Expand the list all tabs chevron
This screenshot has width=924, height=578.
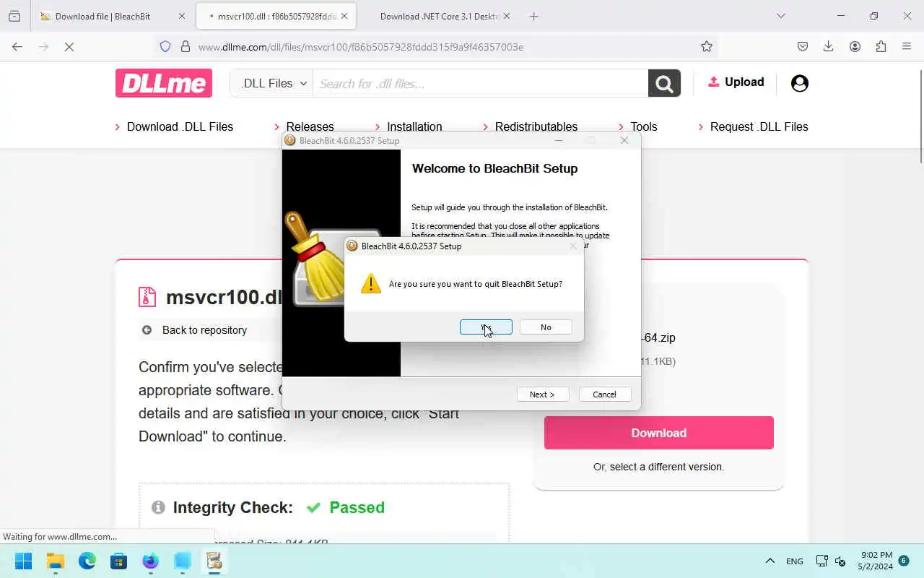[780, 16]
